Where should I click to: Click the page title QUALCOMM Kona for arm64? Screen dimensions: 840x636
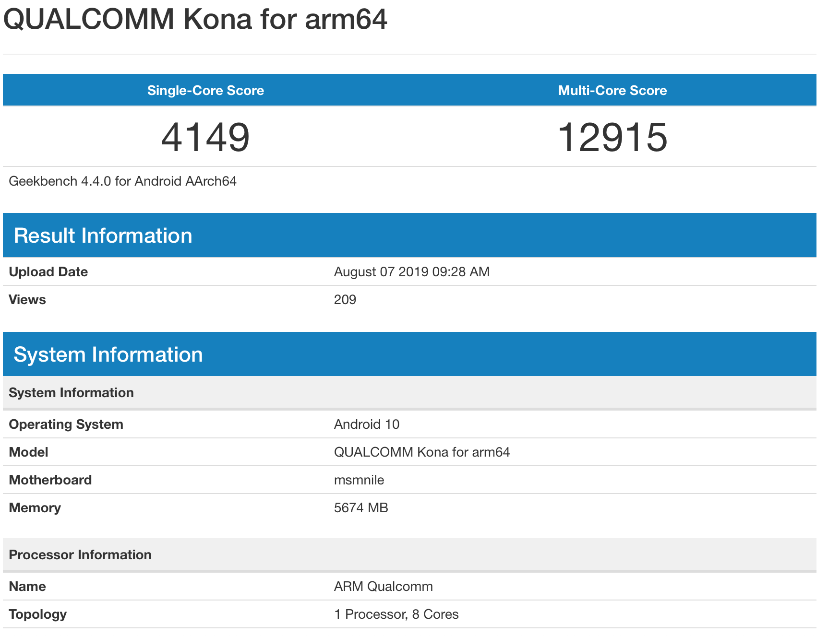pos(195,19)
